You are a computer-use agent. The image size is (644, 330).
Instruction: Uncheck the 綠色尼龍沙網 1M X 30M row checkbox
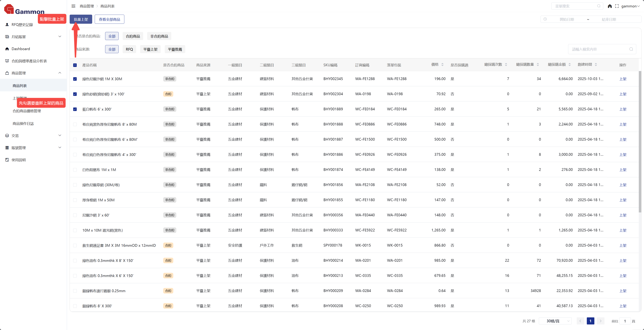pos(75,79)
